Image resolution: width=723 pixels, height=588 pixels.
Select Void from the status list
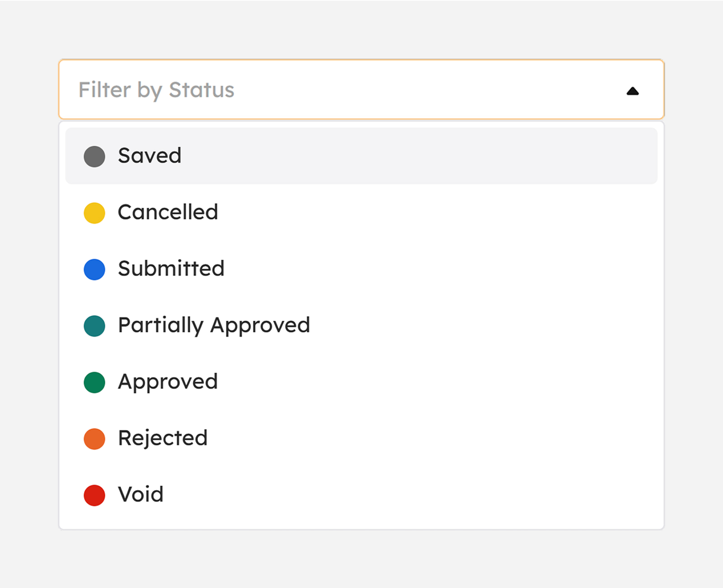141,495
